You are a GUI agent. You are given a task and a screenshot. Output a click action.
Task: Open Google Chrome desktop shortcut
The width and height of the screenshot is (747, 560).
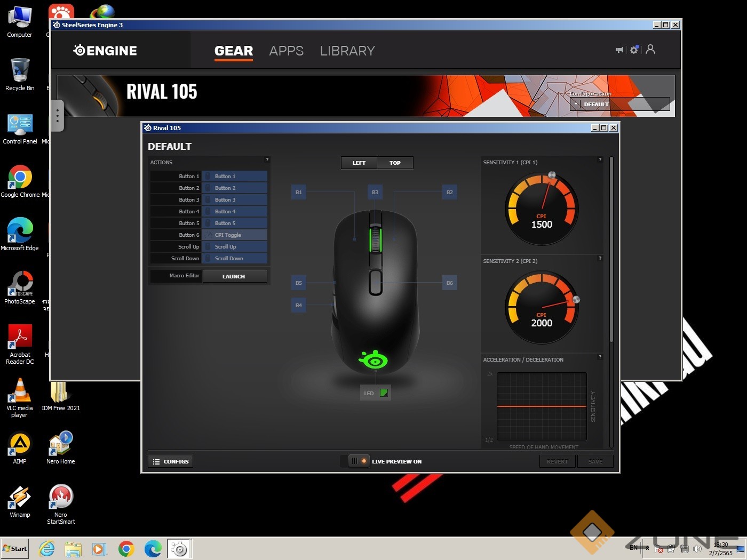[x=20, y=181]
